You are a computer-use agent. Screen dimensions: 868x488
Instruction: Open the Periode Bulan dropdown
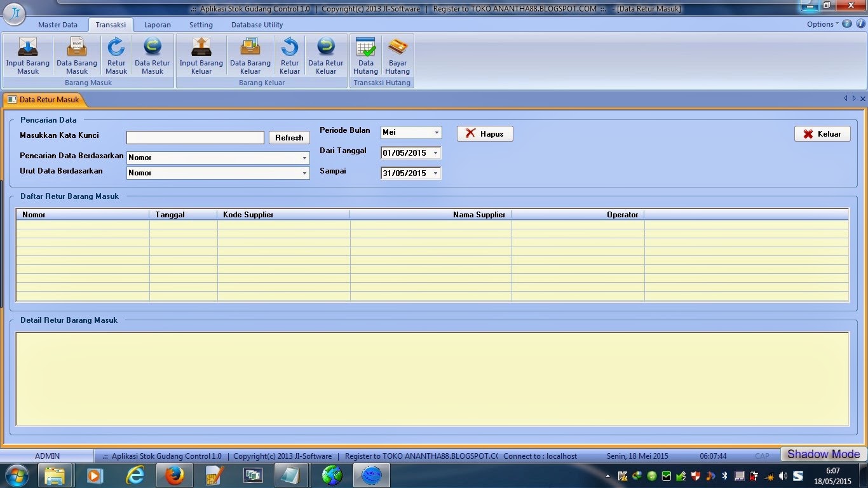click(x=437, y=132)
